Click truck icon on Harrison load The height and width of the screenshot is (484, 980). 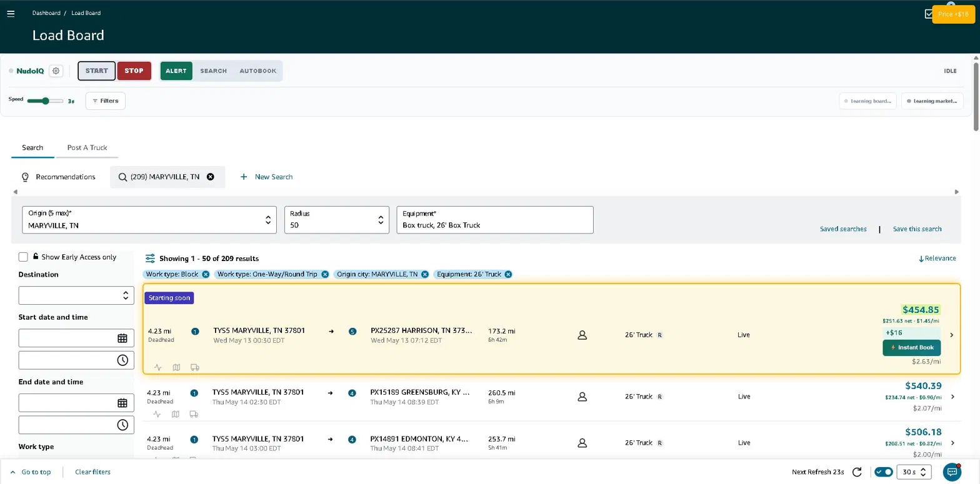tap(194, 367)
